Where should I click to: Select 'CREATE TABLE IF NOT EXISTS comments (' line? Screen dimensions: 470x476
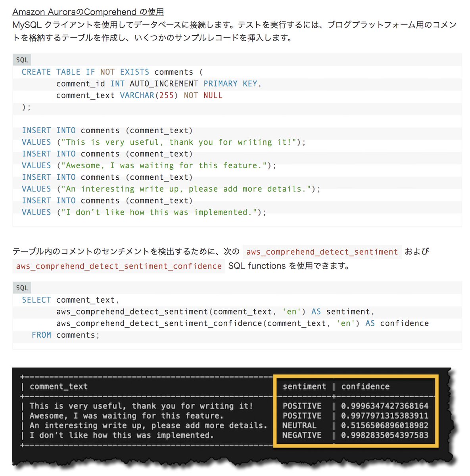112,72
